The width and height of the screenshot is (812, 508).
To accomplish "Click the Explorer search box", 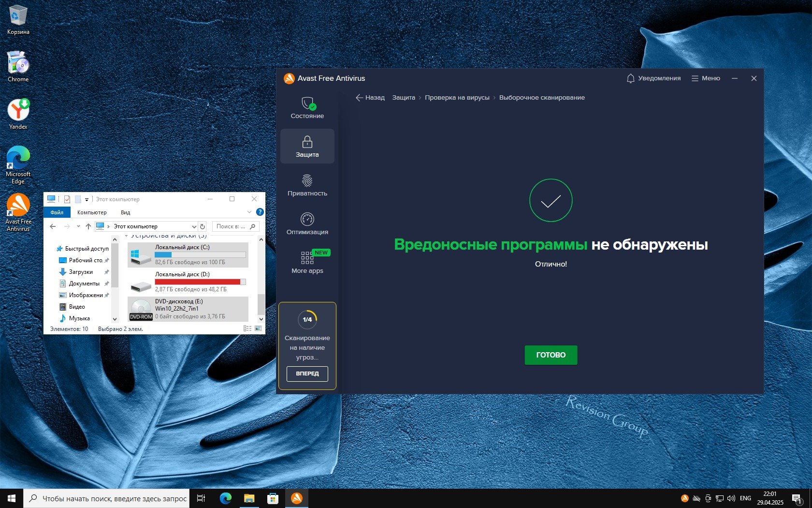I will pos(236,226).
